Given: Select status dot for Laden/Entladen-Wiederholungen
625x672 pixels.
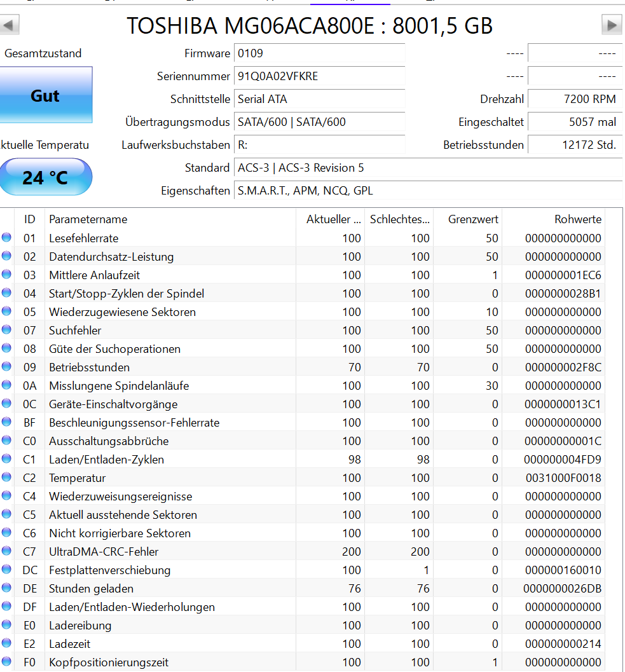Looking at the screenshot, I should (6, 606).
